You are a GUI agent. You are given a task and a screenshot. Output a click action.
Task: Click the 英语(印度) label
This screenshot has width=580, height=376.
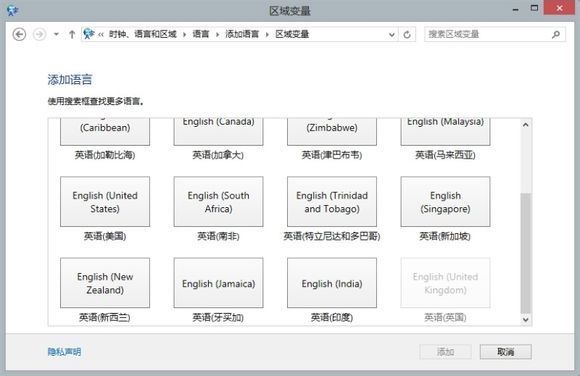332,317
